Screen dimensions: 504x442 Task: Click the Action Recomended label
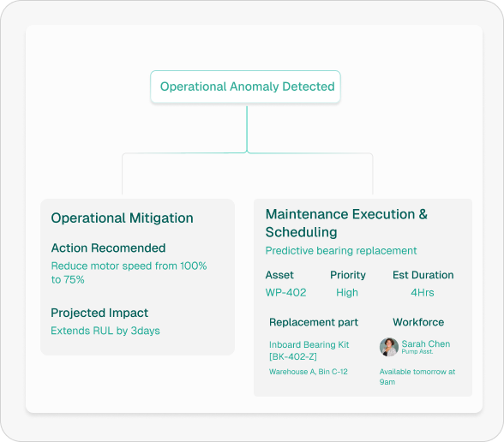coord(108,248)
